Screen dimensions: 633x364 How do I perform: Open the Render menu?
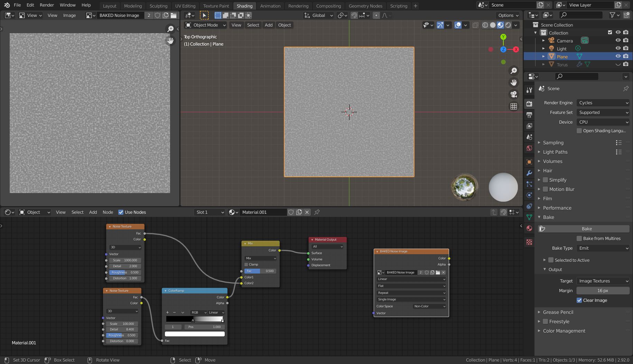click(x=47, y=5)
